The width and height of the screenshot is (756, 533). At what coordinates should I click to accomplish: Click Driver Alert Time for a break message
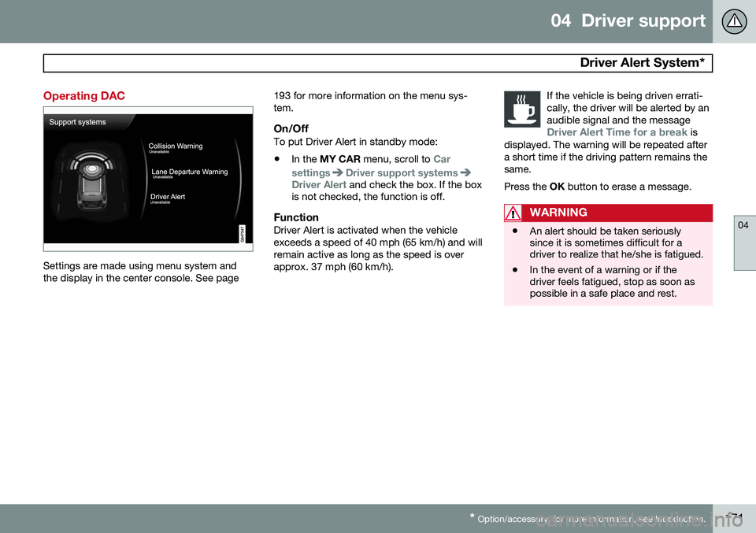click(617, 132)
